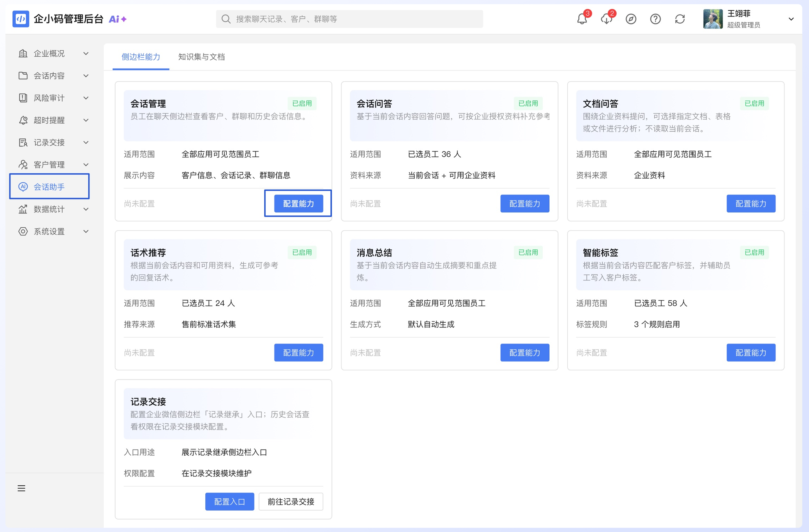Click the 风险审计 sidebar icon
809x532 pixels.
tap(23, 98)
